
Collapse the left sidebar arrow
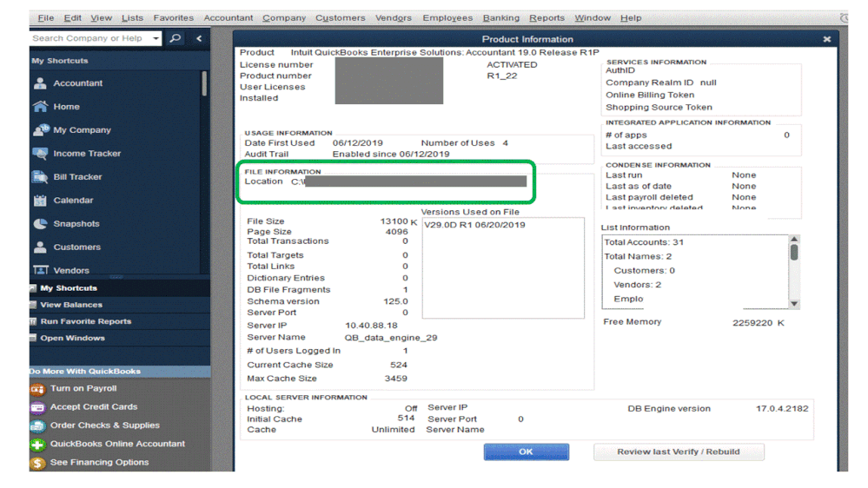(199, 38)
